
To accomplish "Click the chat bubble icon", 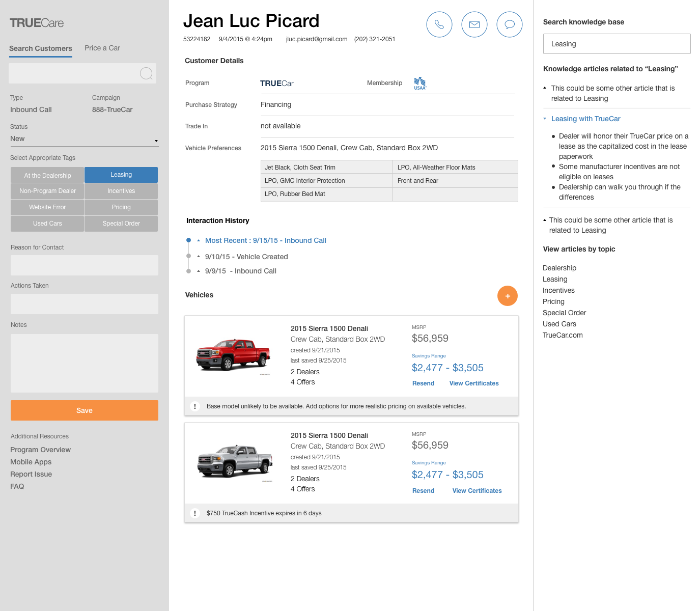I will [509, 24].
